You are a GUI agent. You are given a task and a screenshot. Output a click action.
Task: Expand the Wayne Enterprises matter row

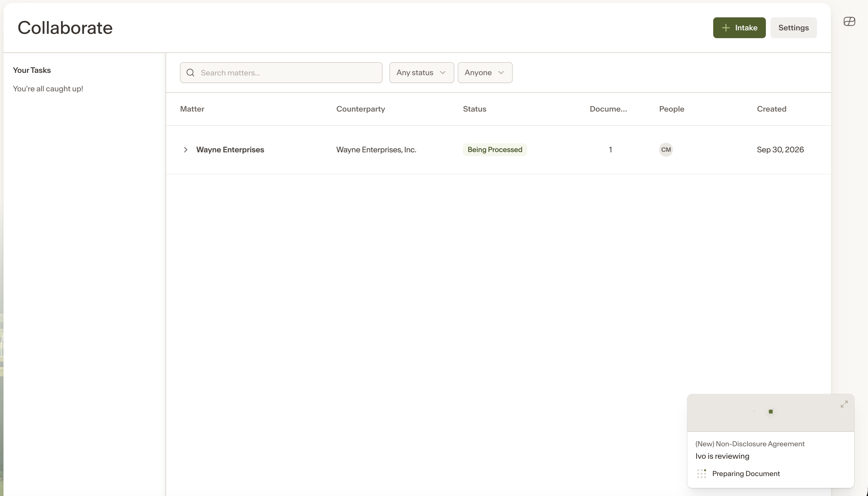click(185, 149)
